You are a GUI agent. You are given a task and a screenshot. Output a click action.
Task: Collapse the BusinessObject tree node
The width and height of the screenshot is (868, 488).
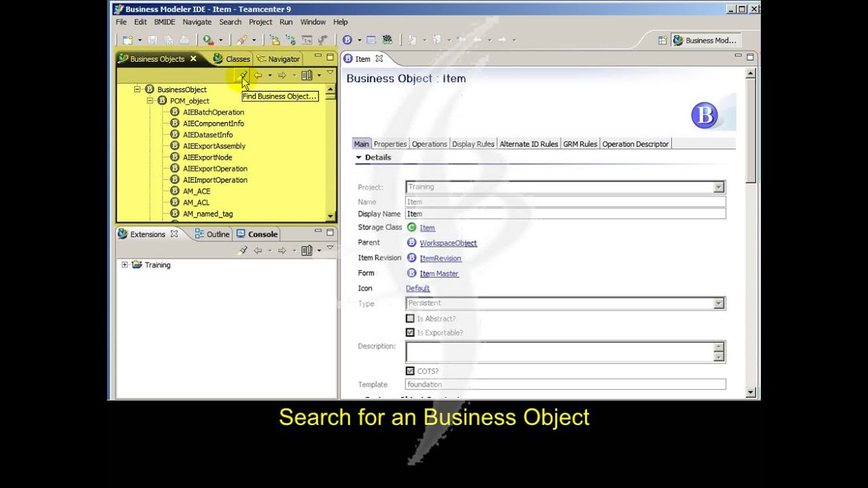click(137, 89)
